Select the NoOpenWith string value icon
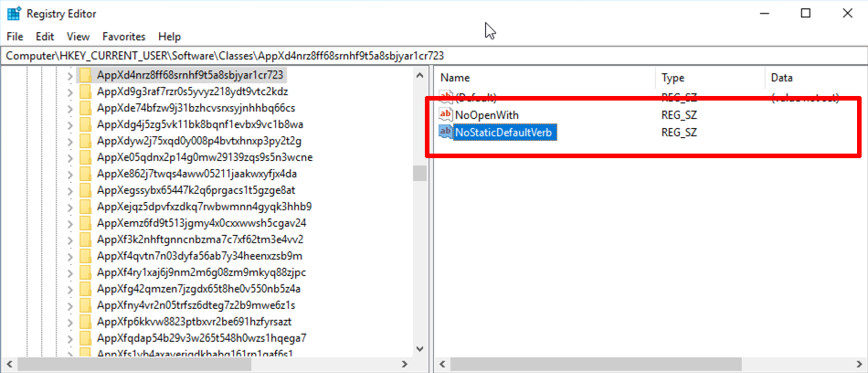 point(446,114)
